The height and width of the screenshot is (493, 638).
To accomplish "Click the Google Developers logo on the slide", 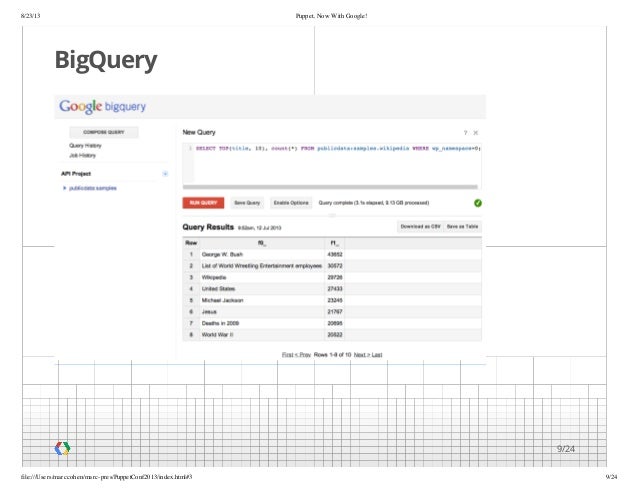I will click(62, 448).
